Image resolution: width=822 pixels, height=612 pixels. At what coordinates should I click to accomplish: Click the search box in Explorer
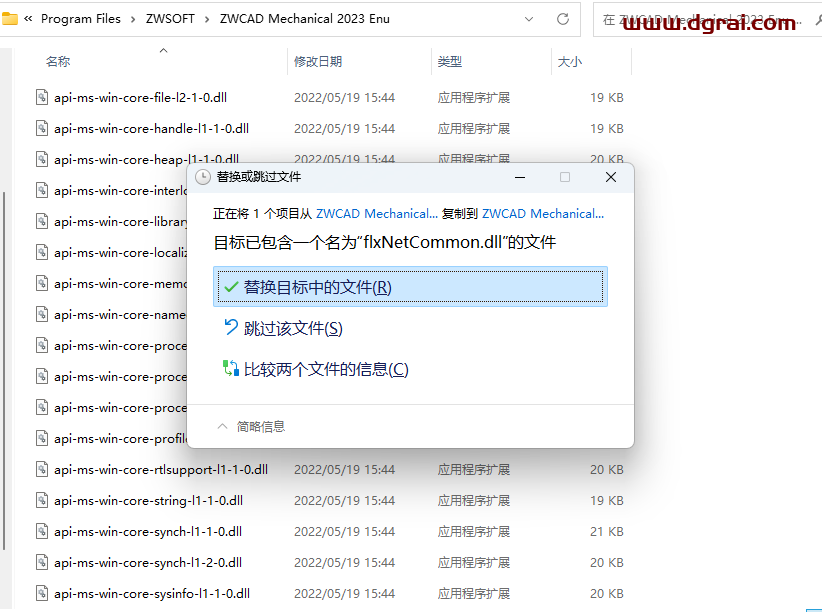point(707,20)
